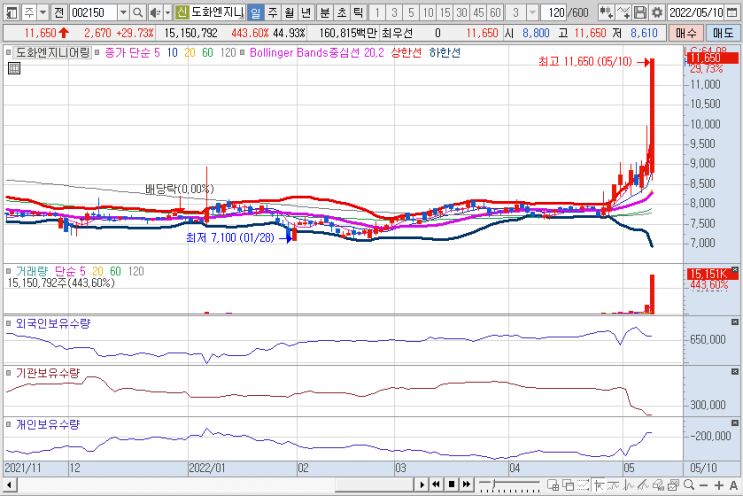This screenshot has width=743, height=496.
Task: Click the A text auto-scale icon
Action: [x=734, y=485]
